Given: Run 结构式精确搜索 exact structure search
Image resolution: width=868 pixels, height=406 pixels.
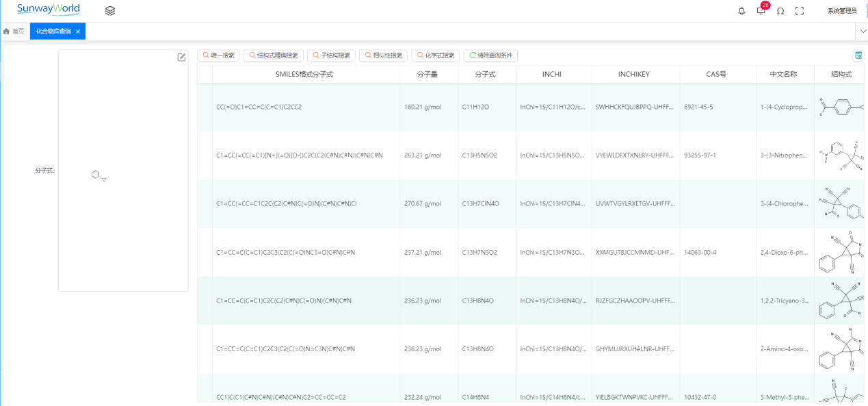Looking at the screenshot, I should coord(273,55).
